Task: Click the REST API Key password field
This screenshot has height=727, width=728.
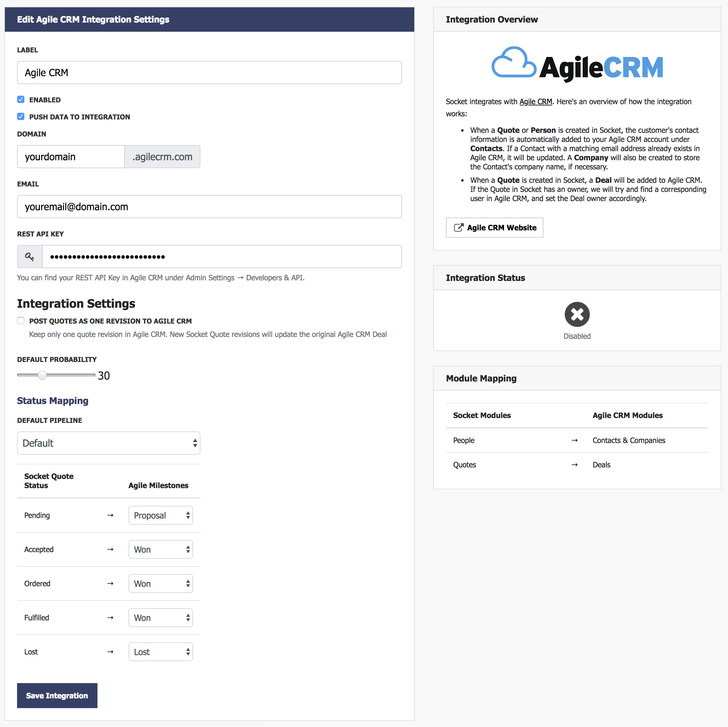Action: pyautogui.click(x=222, y=257)
